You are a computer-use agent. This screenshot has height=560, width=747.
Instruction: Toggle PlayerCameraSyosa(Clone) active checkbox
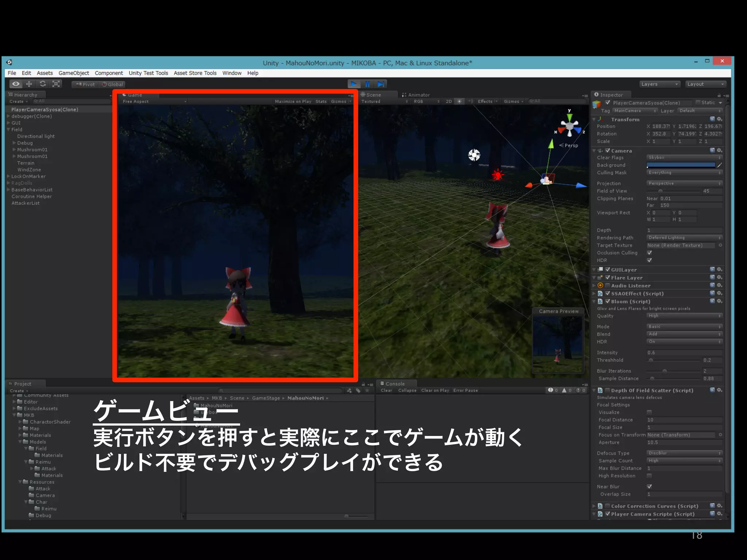(608, 102)
